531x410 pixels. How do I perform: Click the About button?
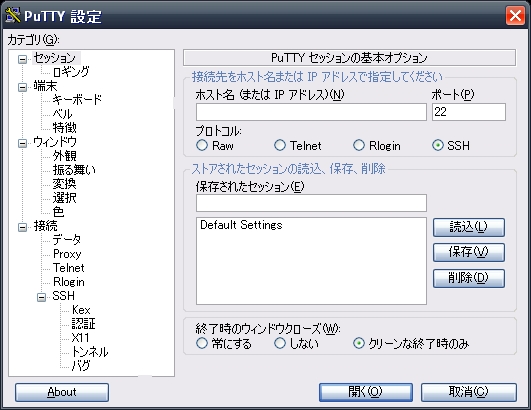coord(62,392)
